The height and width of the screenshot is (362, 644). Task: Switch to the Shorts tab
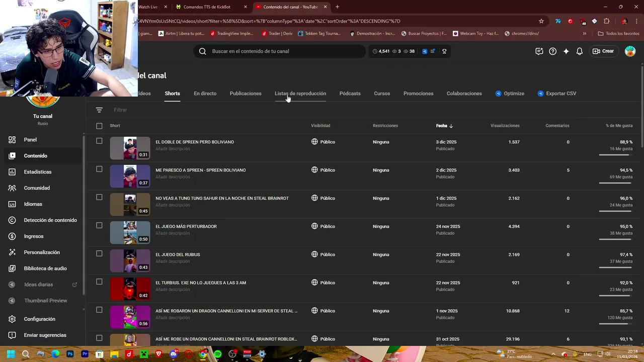point(172,94)
